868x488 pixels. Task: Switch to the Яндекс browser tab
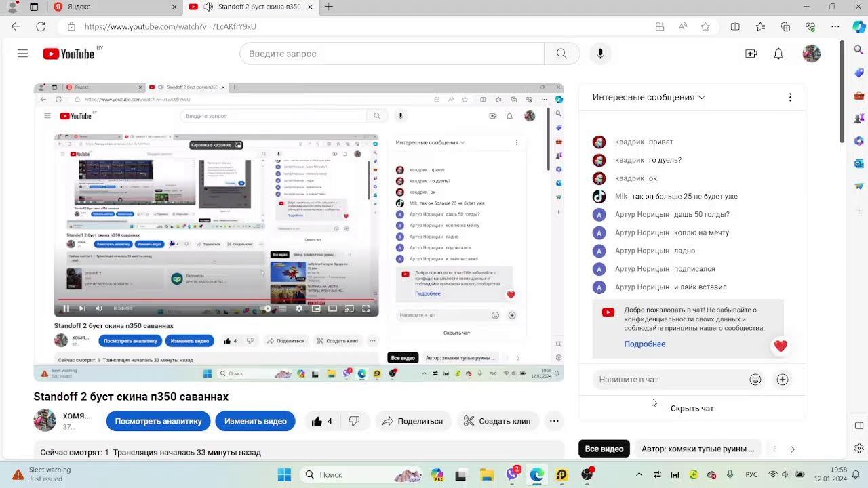[x=113, y=7]
